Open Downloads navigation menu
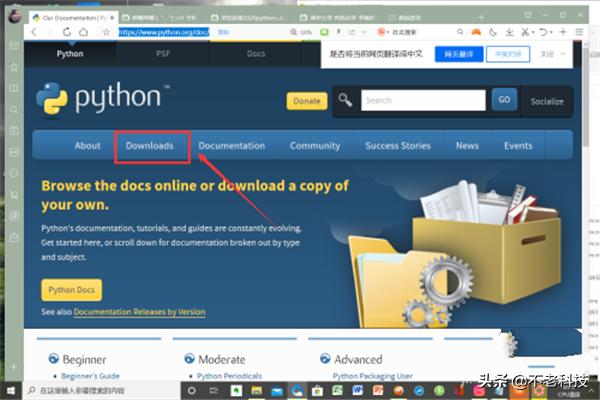Screen dimensions: 600x400 click(150, 146)
